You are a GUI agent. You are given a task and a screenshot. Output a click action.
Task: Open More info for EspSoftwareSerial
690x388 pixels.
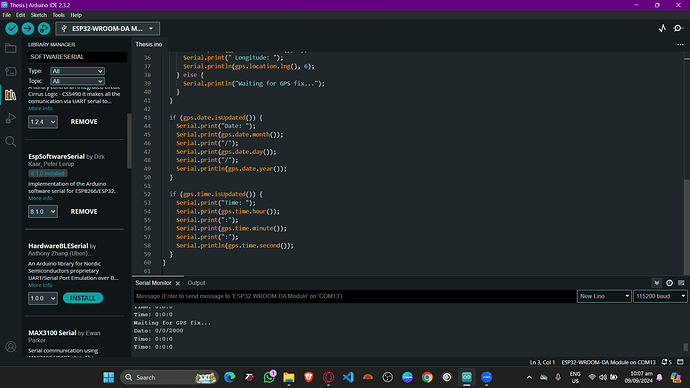[x=40, y=198]
